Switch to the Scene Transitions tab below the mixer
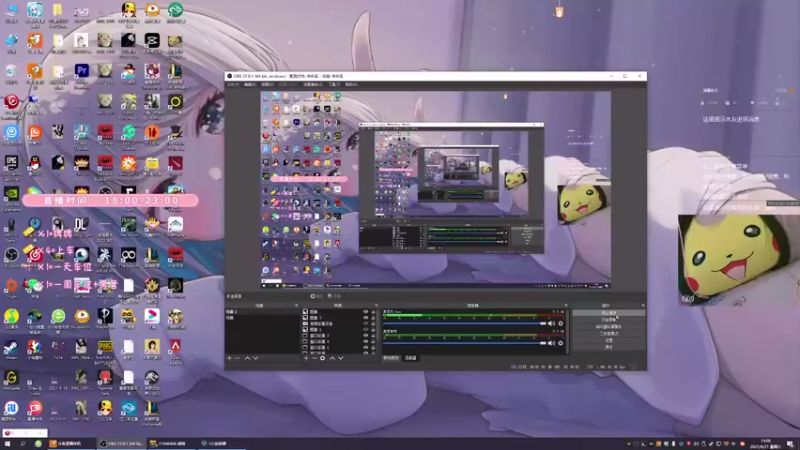The width and height of the screenshot is (800, 450). (x=391, y=358)
